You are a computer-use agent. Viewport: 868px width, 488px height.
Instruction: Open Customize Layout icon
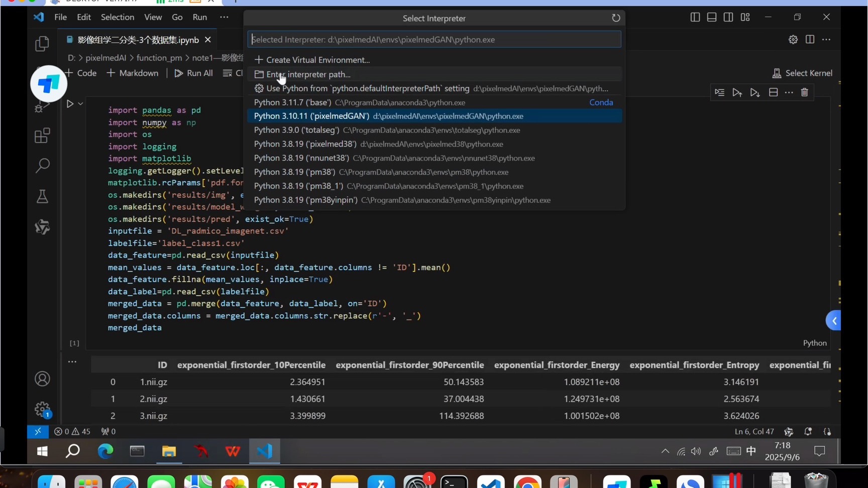pos(745,17)
